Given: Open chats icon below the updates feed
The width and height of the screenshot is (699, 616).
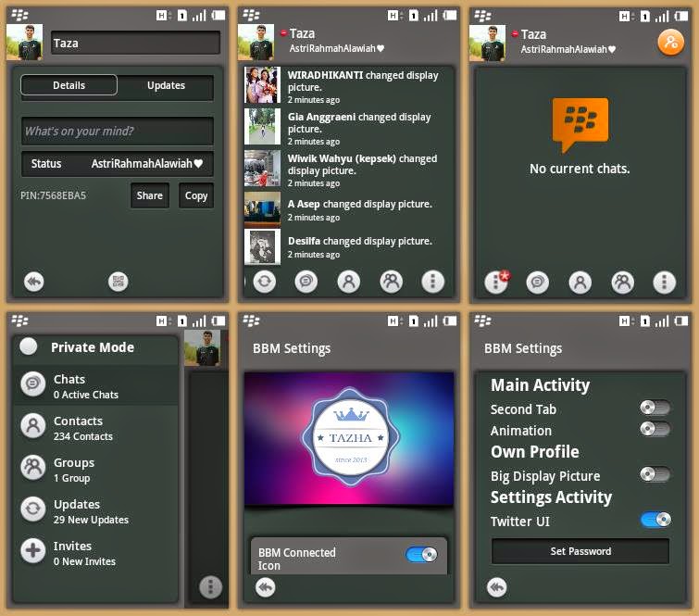Looking at the screenshot, I should point(306,282).
